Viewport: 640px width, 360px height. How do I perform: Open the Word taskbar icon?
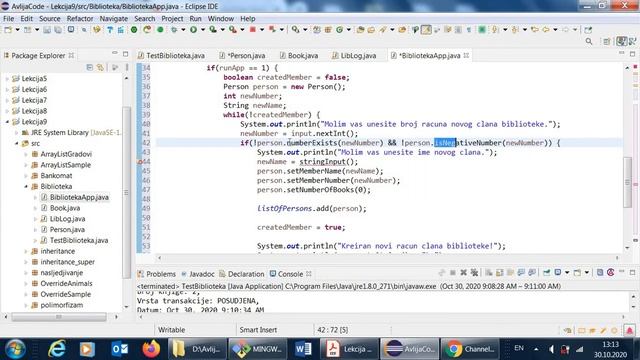(303, 349)
